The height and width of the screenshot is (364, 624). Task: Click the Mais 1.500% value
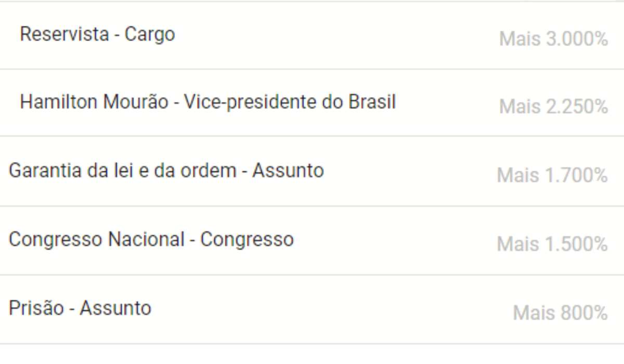click(552, 244)
